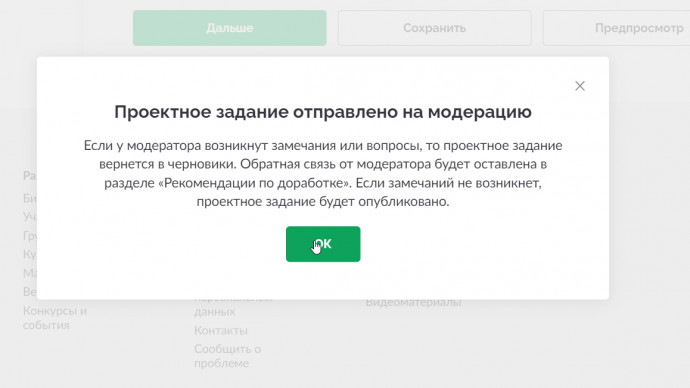Select dialog heading 'Проектное задание отправлено на модерацию'

point(323,112)
